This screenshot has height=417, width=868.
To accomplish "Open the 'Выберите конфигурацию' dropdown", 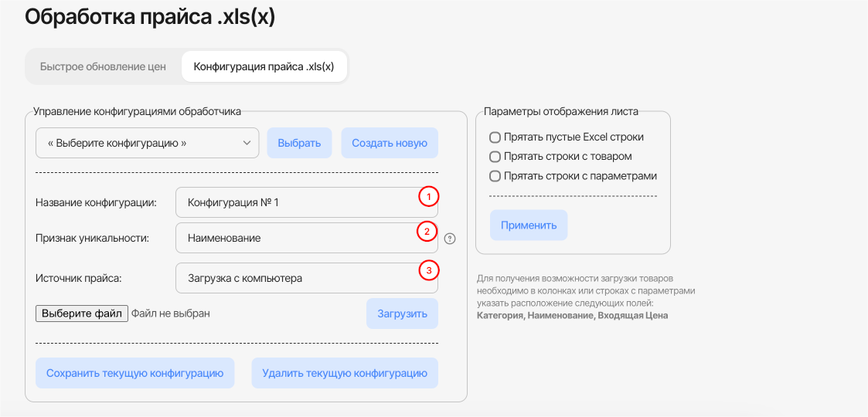I will point(147,143).
